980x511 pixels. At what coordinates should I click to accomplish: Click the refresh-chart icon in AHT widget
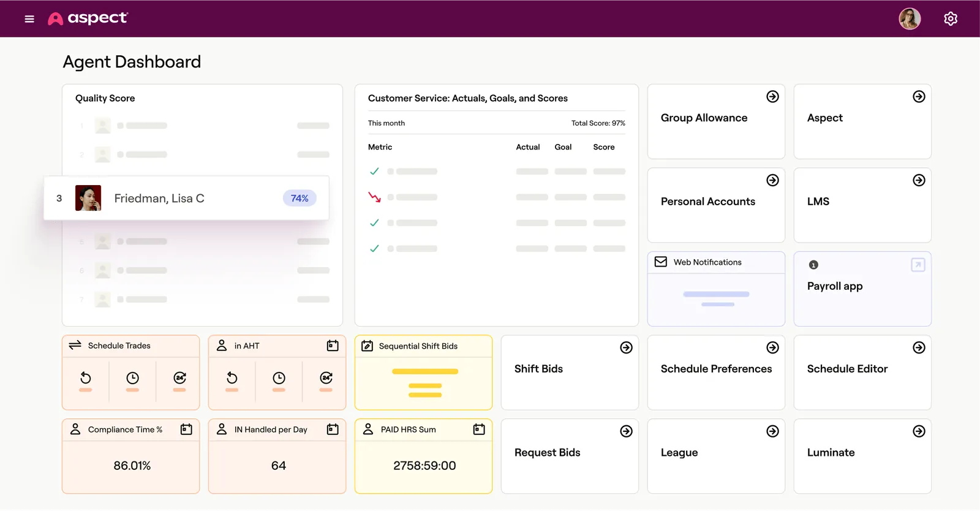pos(326,377)
